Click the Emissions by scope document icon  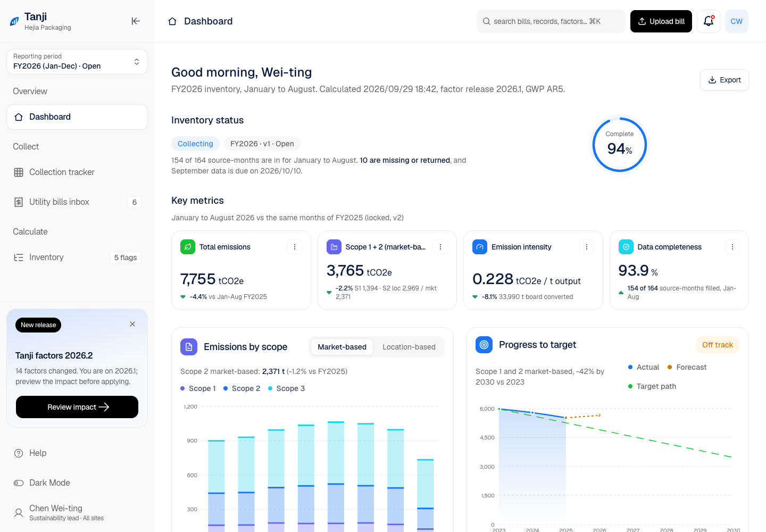pyautogui.click(x=189, y=347)
